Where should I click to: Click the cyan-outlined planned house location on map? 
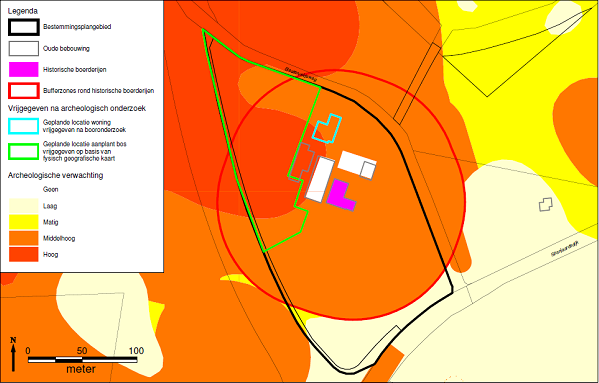pos(327,128)
